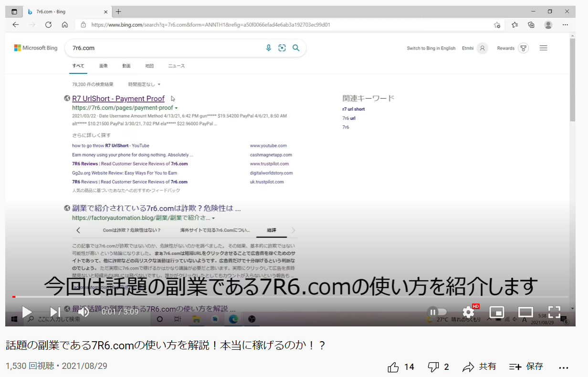588x377 pixels.
Task: Start voice search with microphone icon
Action: click(269, 48)
